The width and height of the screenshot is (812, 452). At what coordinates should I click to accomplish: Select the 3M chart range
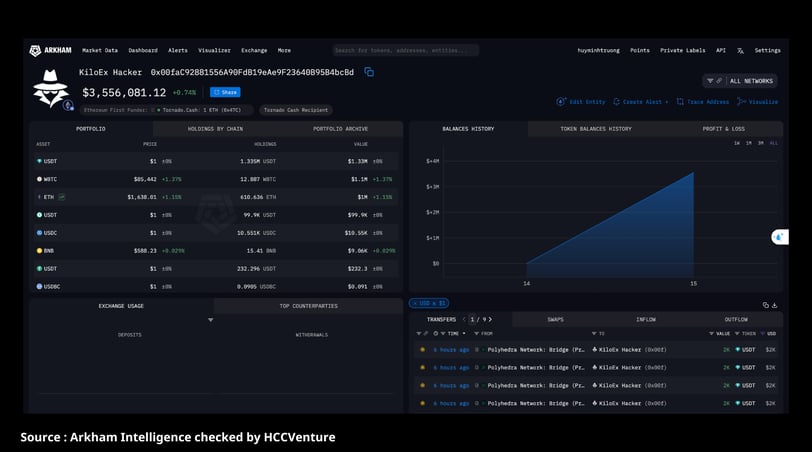click(x=760, y=143)
